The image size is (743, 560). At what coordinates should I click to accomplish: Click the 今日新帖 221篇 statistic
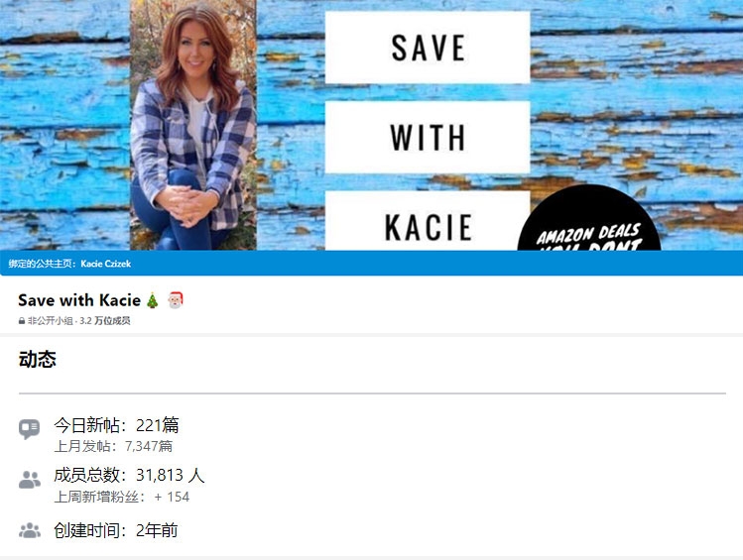pyautogui.click(x=116, y=425)
